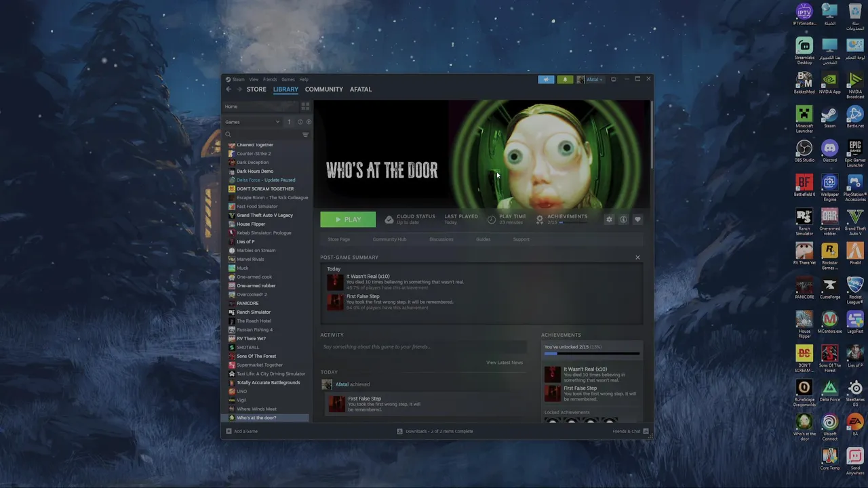The height and width of the screenshot is (488, 868).
Task: Open game settings gear icon
Action: point(609,220)
